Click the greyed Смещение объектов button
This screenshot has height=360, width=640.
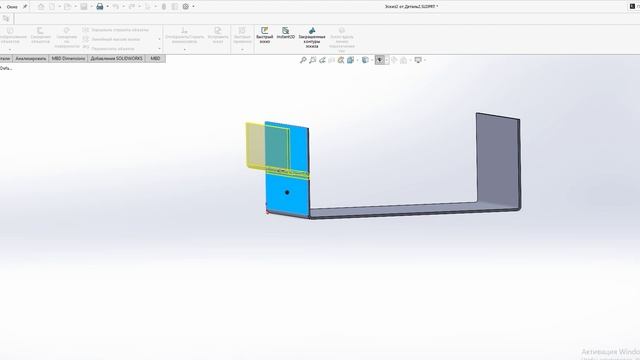click(x=41, y=36)
